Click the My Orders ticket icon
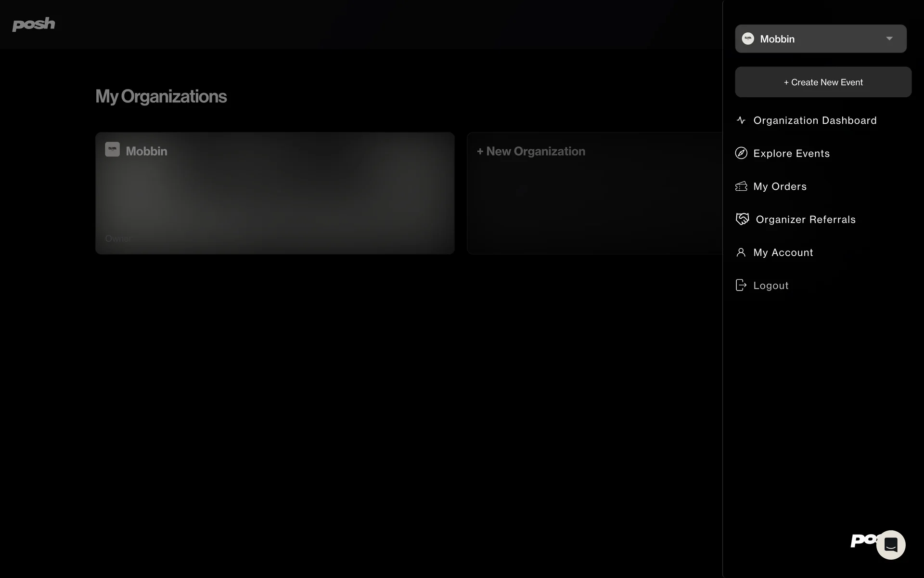 click(x=741, y=186)
